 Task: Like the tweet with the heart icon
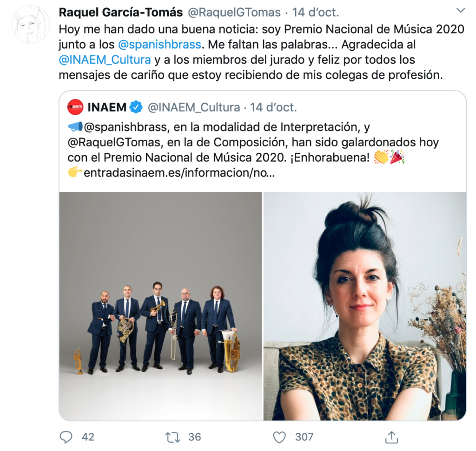[x=279, y=438]
